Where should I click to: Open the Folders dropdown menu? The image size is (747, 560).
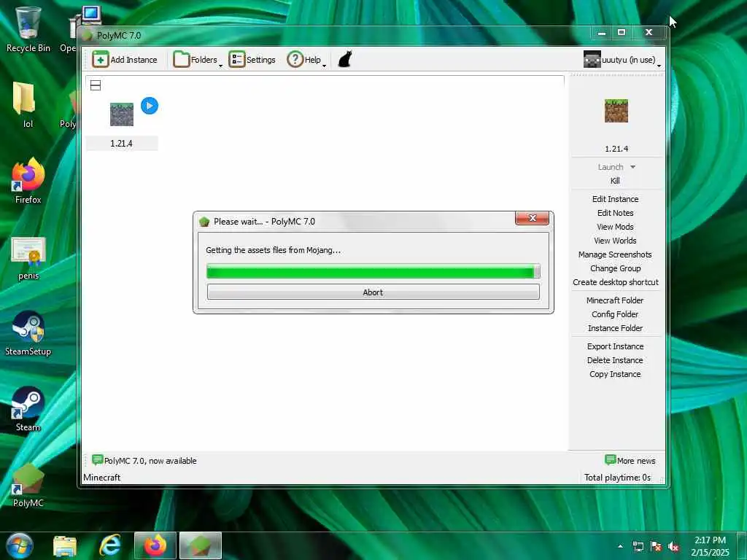(197, 60)
